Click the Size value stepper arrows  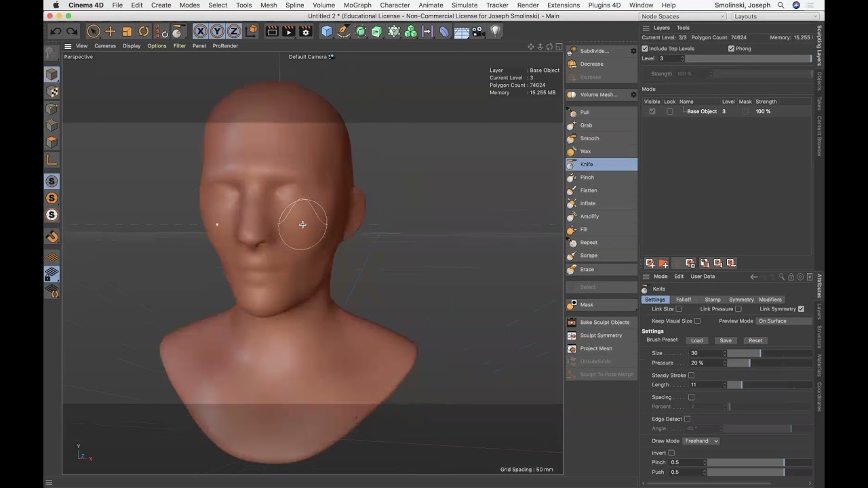coord(724,353)
